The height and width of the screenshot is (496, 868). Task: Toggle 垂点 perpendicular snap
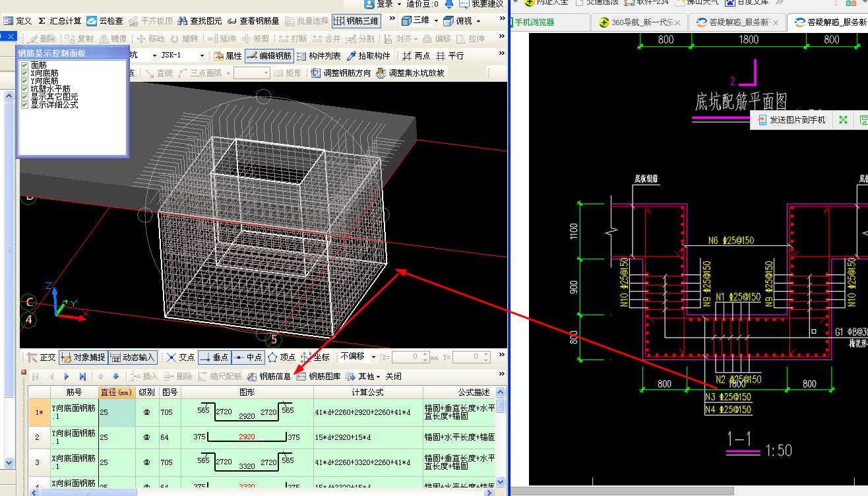pyautogui.click(x=213, y=357)
